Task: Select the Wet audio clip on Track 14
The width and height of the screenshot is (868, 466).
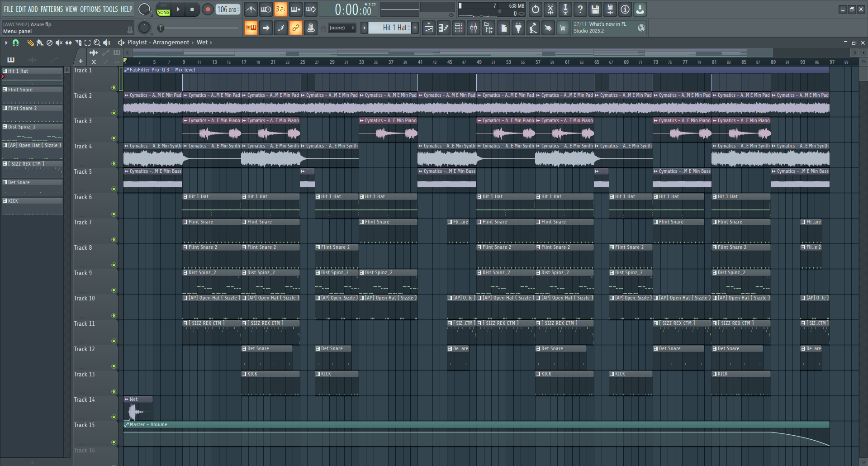Action: 138,409
